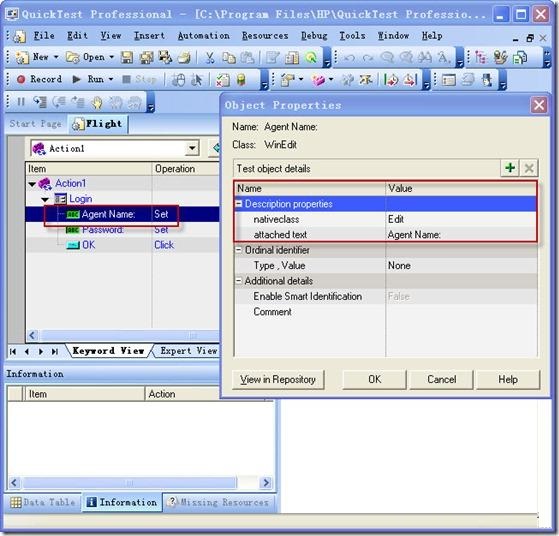
Task: Click the grayed X remove property icon
Action: pyautogui.click(x=529, y=168)
